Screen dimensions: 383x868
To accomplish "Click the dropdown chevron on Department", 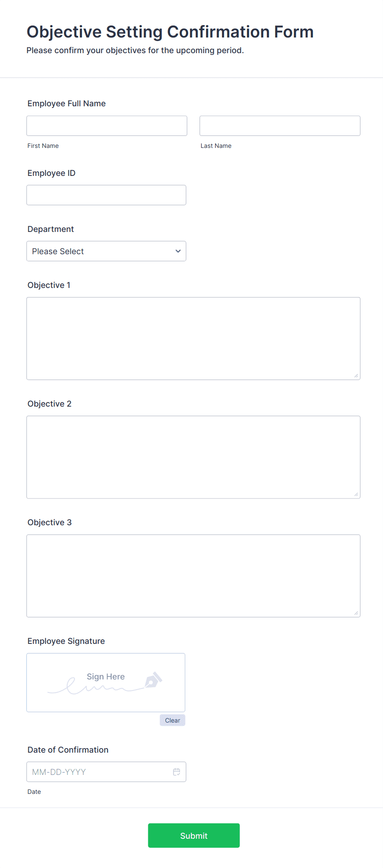I will [x=177, y=251].
